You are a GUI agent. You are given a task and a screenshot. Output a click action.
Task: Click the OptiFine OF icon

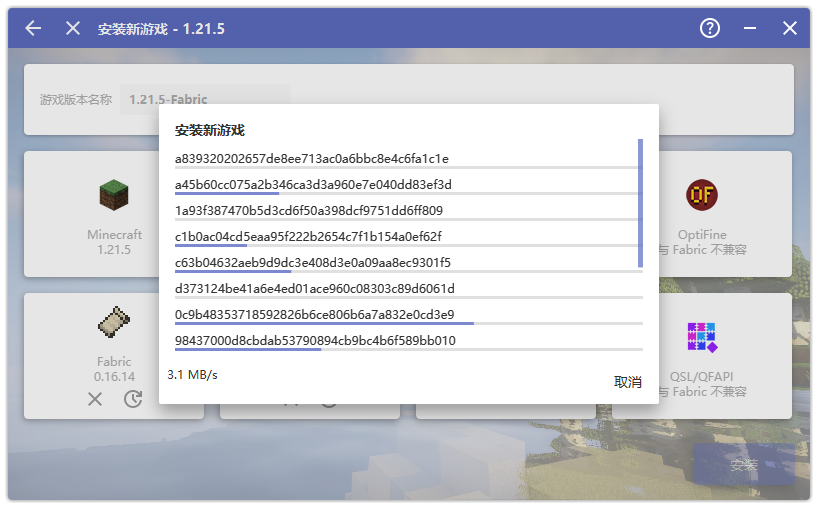(x=701, y=194)
